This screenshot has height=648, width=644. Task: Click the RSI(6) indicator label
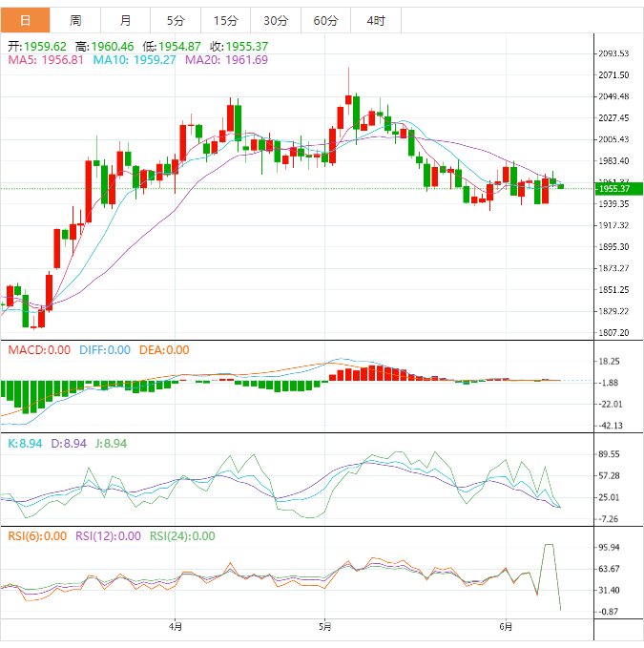pos(37,536)
